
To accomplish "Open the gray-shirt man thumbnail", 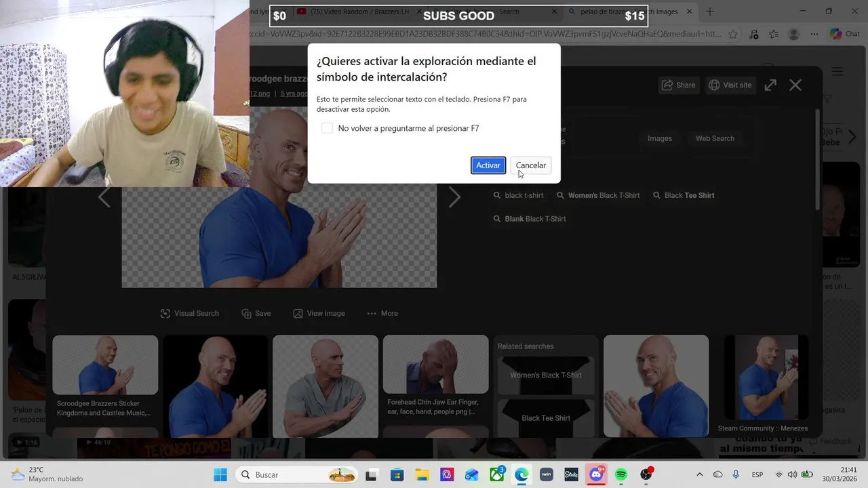I will click(x=325, y=386).
